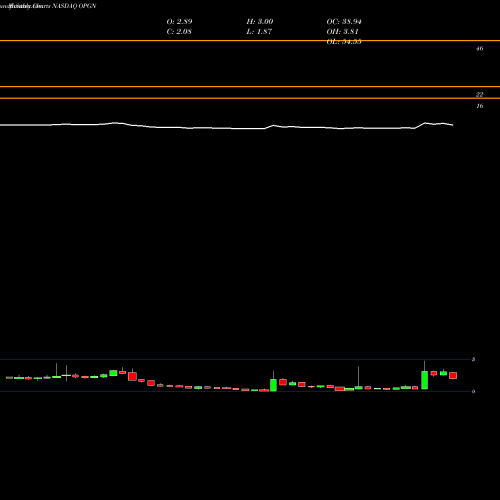Click the price axis label '16'
This screenshot has height=500, width=500.
[x=479, y=106]
